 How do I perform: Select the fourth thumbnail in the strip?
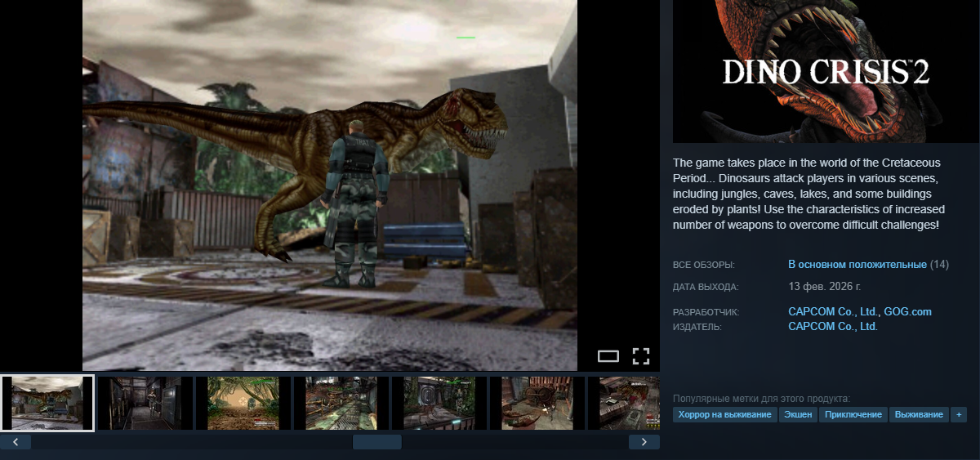pyautogui.click(x=341, y=403)
